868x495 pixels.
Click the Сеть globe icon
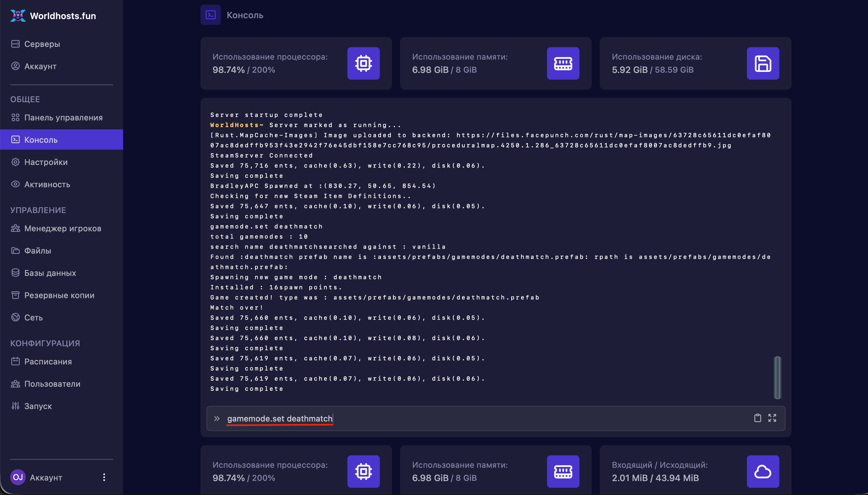pos(15,317)
